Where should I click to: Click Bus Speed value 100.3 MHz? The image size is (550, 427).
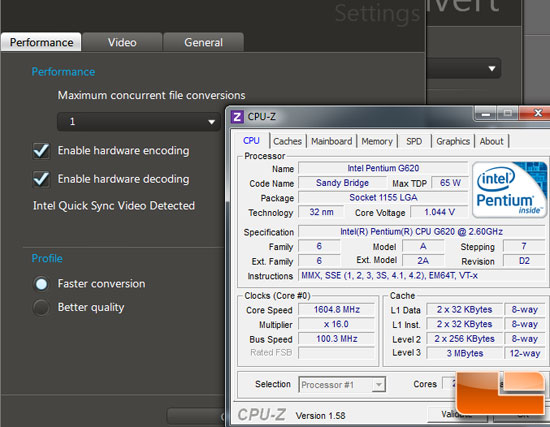(x=337, y=339)
